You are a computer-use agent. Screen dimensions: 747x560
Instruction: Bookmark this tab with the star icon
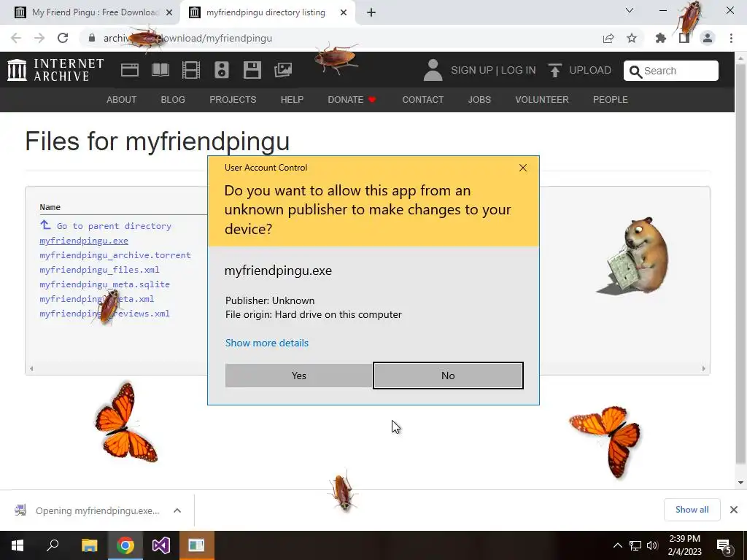pos(632,38)
